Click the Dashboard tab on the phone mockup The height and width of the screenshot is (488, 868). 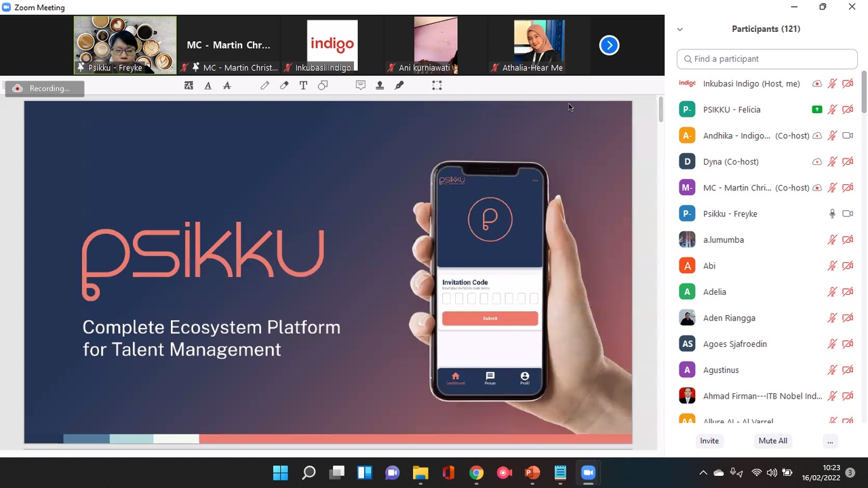(x=456, y=378)
